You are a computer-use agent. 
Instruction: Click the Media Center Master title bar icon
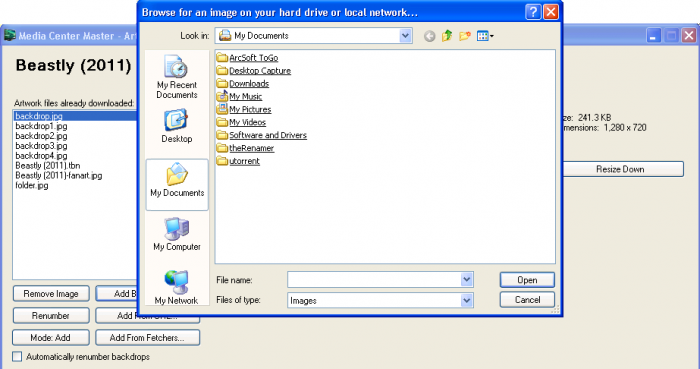coord(9,35)
